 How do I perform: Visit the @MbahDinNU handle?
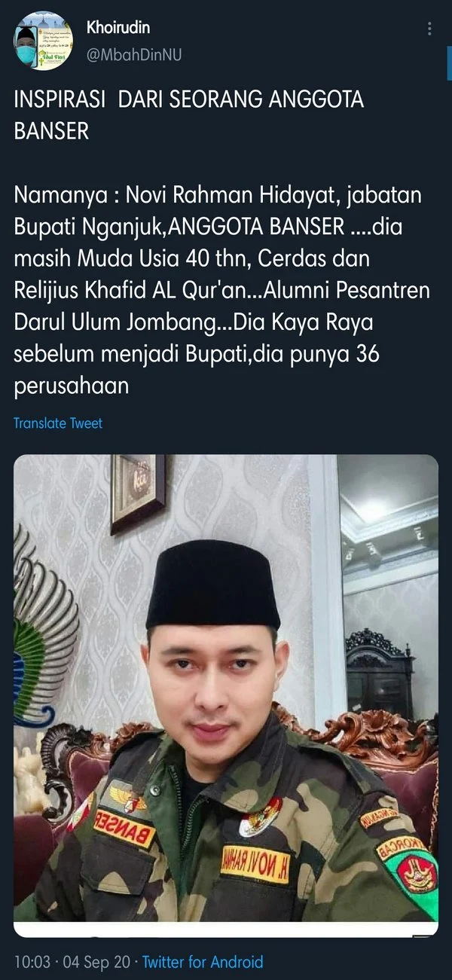point(134,55)
